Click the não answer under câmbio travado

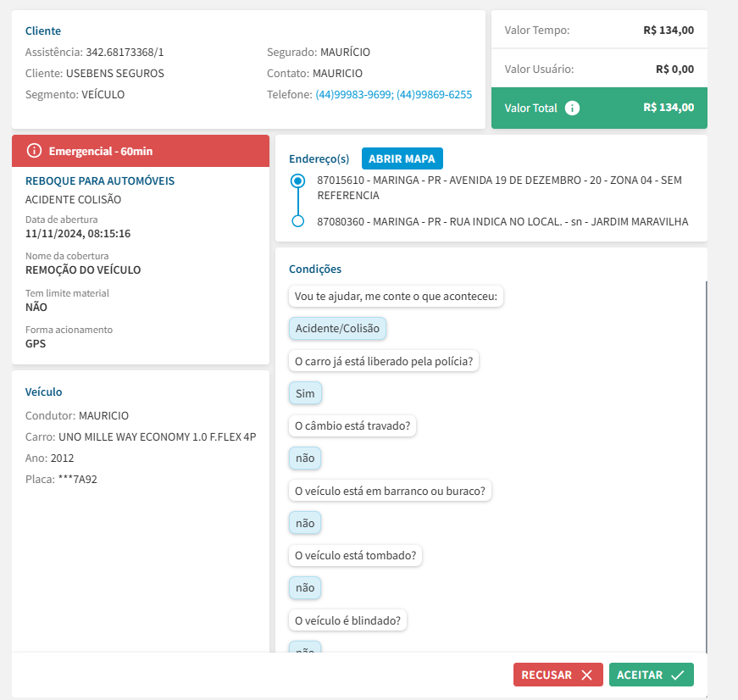coord(305,458)
